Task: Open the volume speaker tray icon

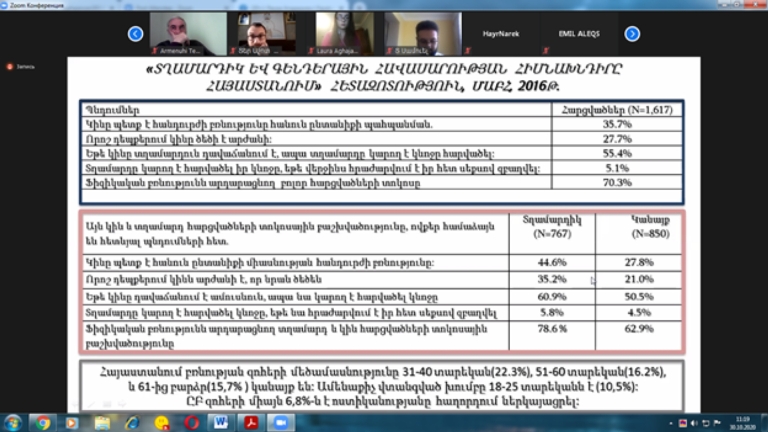Action: pos(694,423)
